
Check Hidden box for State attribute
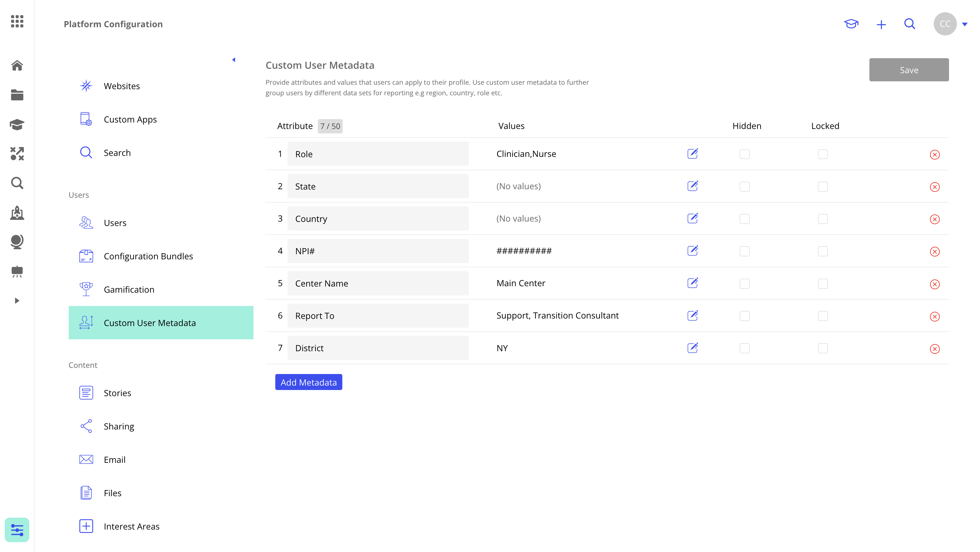tap(745, 186)
